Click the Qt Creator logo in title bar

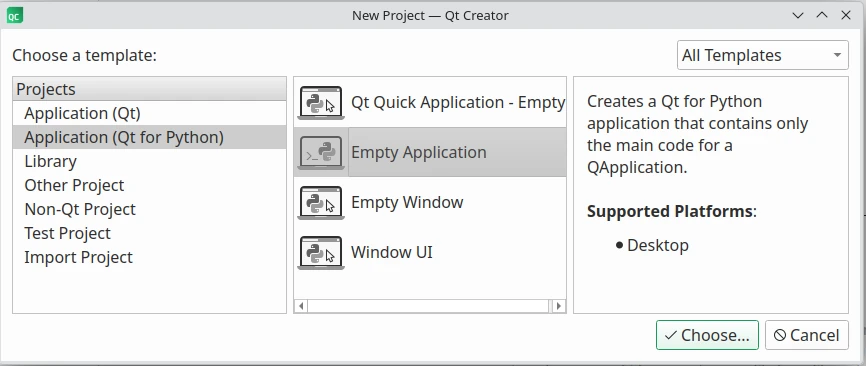pyautogui.click(x=14, y=15)
